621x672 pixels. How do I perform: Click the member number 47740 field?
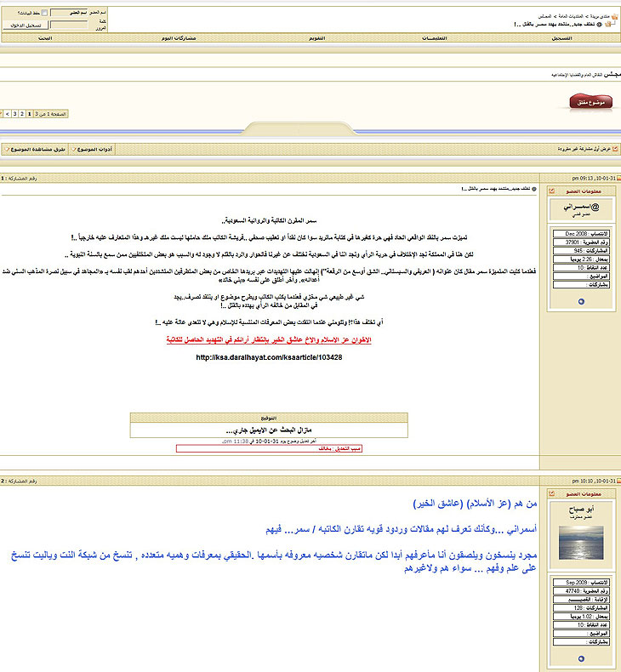581,591
